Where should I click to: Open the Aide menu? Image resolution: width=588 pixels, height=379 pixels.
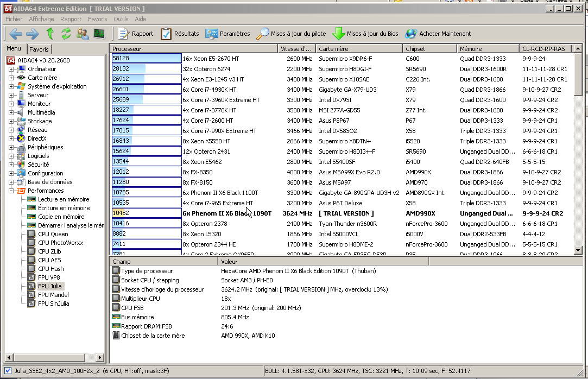tap(141, 19)
